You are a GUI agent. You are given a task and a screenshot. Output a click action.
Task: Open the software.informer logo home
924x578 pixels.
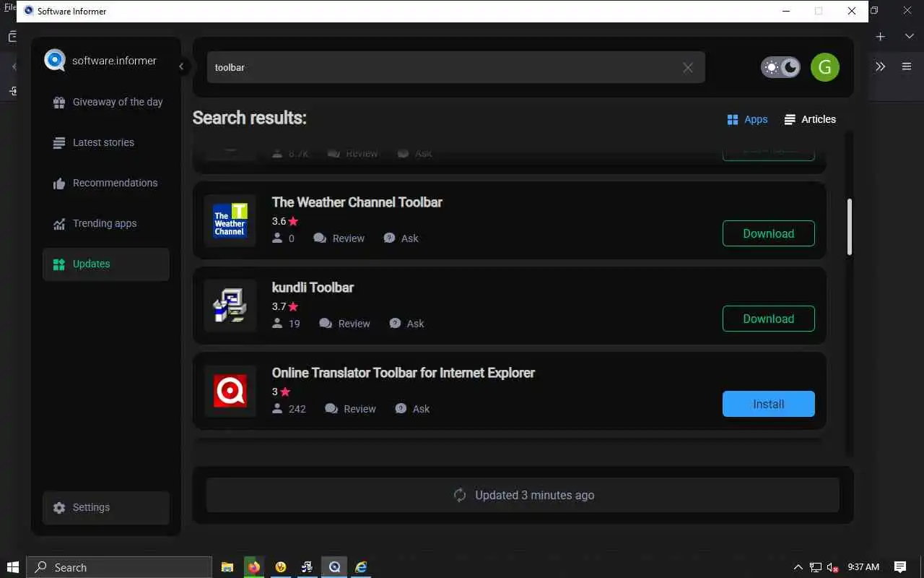click(x=100, y=61)
